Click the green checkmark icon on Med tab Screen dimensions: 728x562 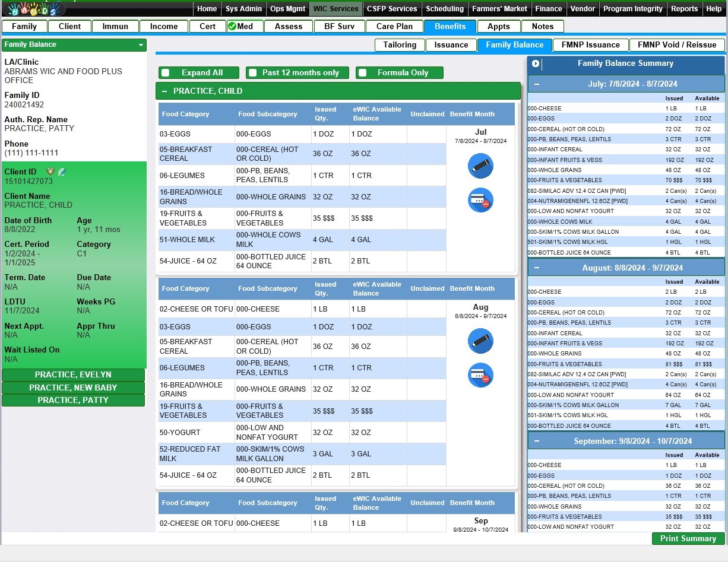232,26
